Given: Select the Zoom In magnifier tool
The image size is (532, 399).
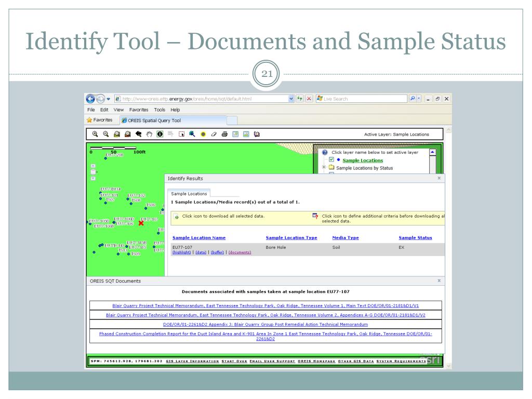Looking at the screenshot, I should coord(95,134).
